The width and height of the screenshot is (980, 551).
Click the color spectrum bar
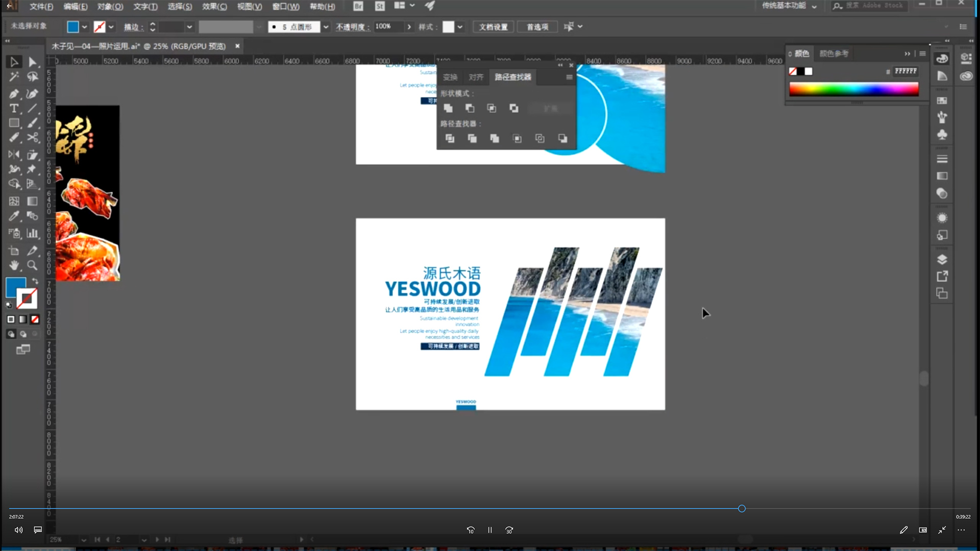pyautogui.click(x=853, y=89)
